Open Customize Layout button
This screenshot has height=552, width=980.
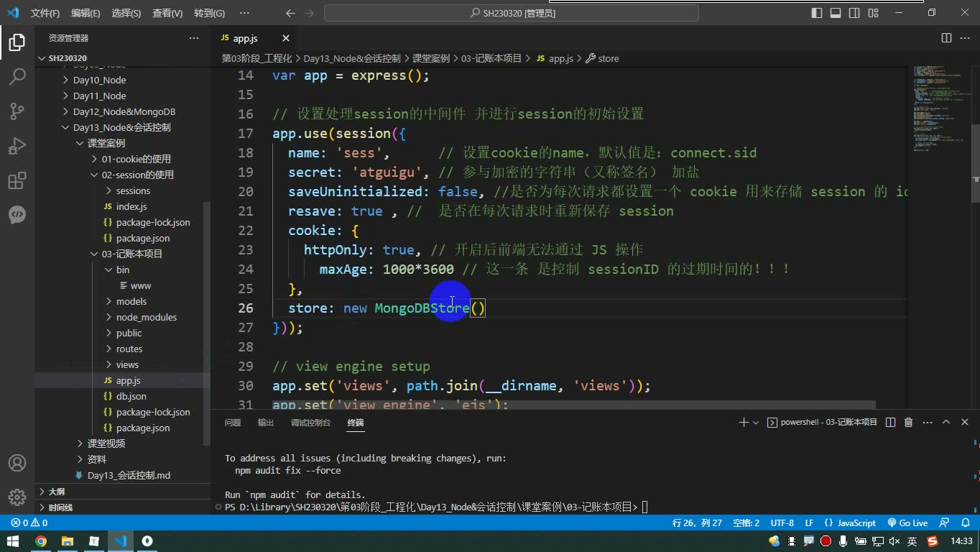[873, 13]
